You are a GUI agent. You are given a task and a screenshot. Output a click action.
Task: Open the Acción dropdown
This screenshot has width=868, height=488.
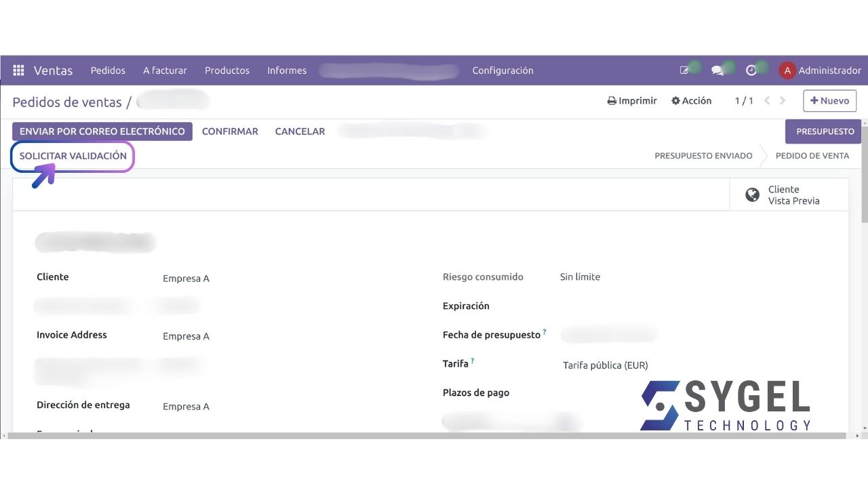[691, 101]
